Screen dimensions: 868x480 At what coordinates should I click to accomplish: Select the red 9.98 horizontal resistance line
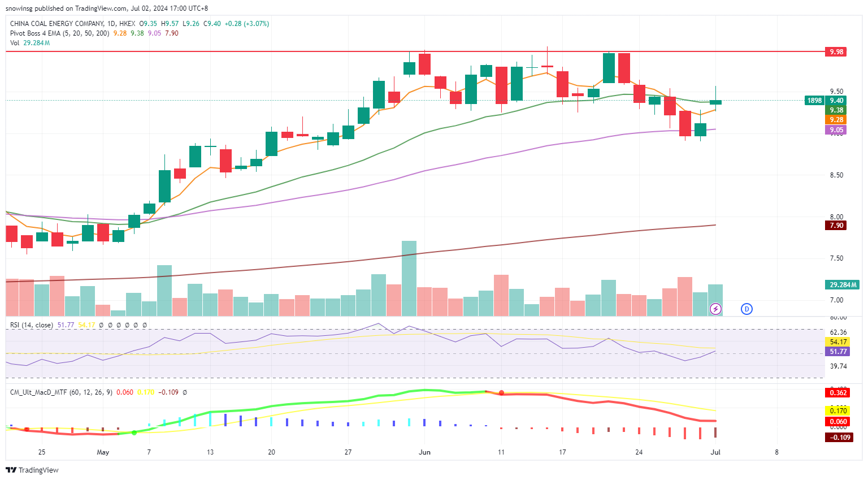415,51
